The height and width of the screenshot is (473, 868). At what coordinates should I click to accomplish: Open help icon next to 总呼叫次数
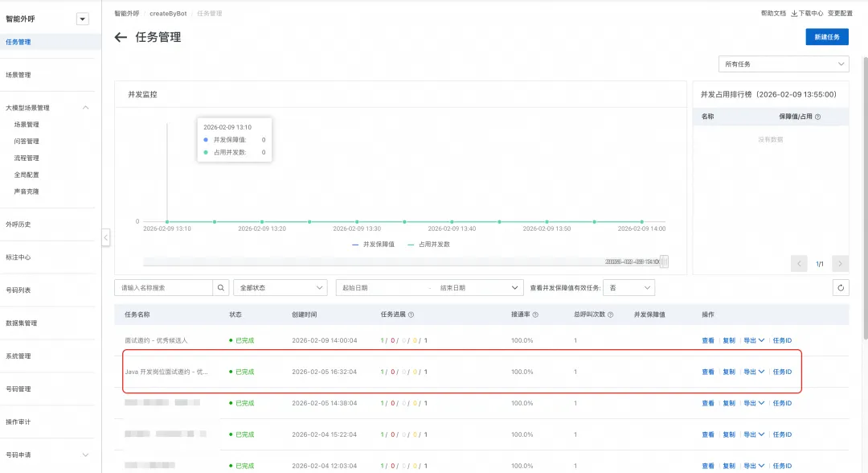pos(610,315)
